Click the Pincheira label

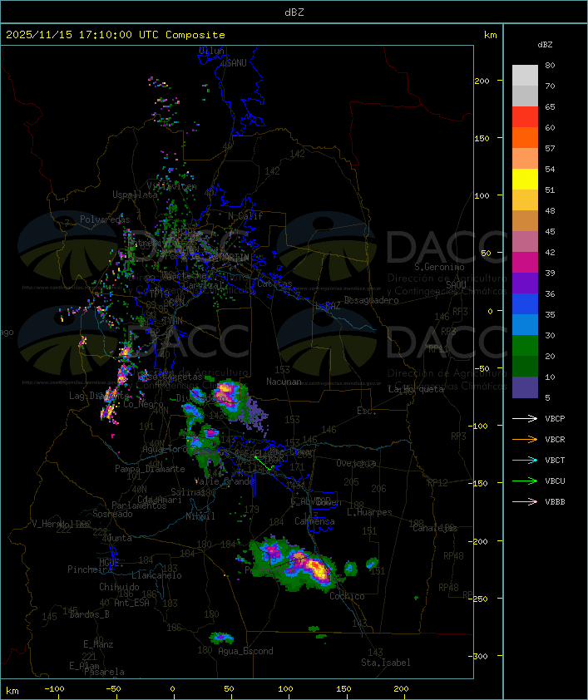click(90, 569)
